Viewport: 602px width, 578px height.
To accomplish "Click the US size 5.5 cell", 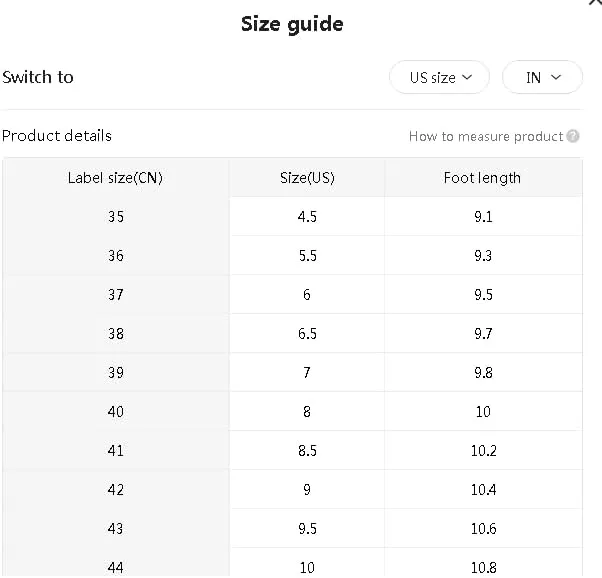I will (307, 256).
